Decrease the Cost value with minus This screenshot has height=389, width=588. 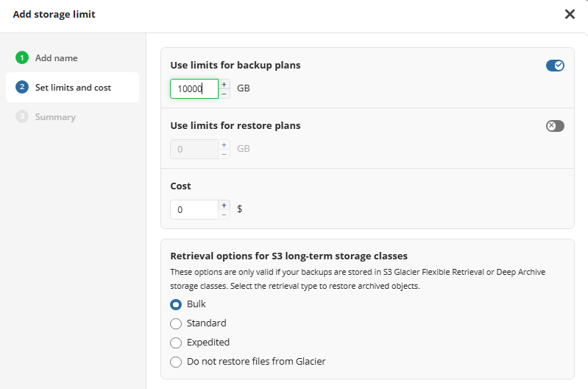224,214
